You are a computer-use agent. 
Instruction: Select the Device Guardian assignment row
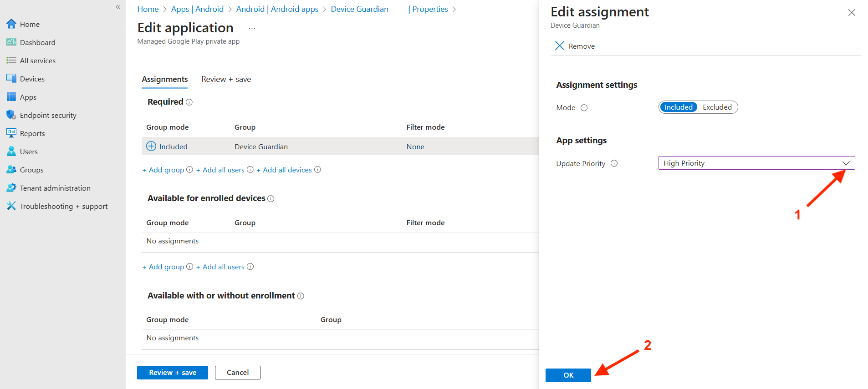pyautogui.click(x=261, y=147)
